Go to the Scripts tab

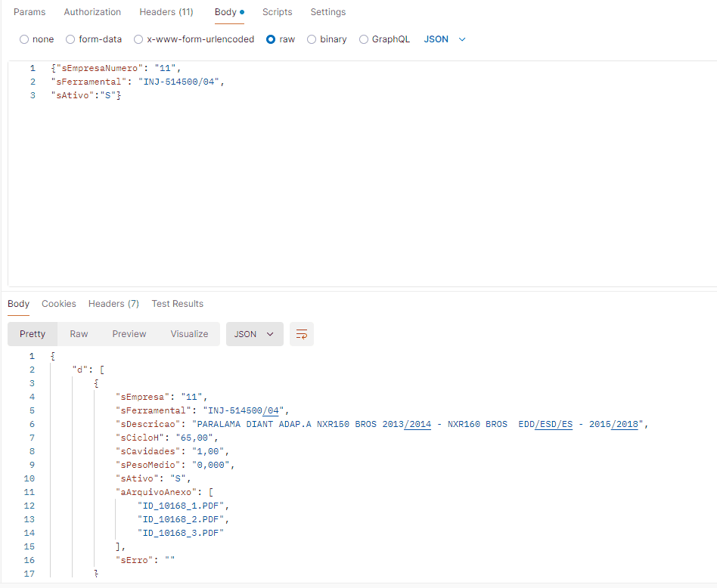278,12
